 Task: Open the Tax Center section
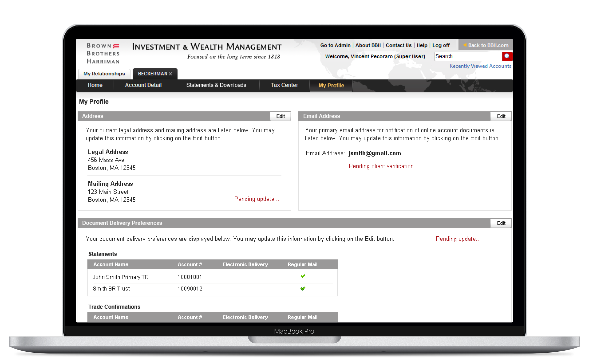coord(284,85)
